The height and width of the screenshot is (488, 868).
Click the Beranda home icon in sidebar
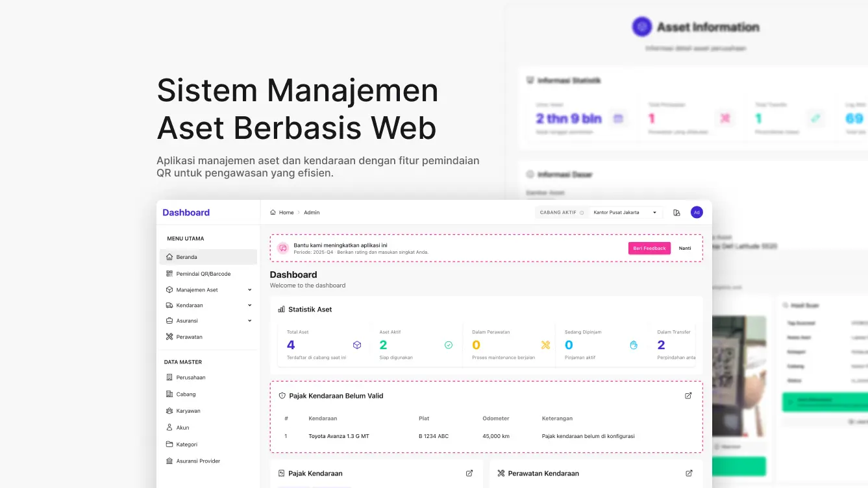(169, 257)
